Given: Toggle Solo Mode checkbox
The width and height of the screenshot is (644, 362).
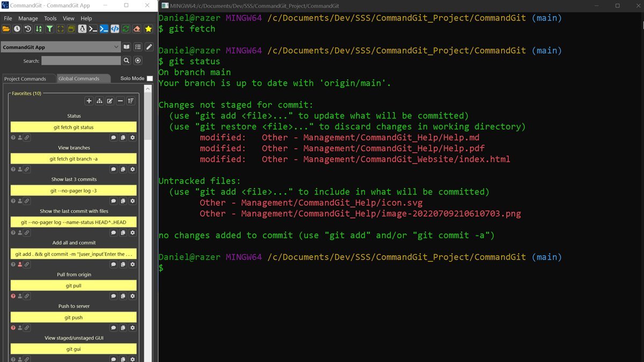Looking at the screenshot, I should pos(150,78).
